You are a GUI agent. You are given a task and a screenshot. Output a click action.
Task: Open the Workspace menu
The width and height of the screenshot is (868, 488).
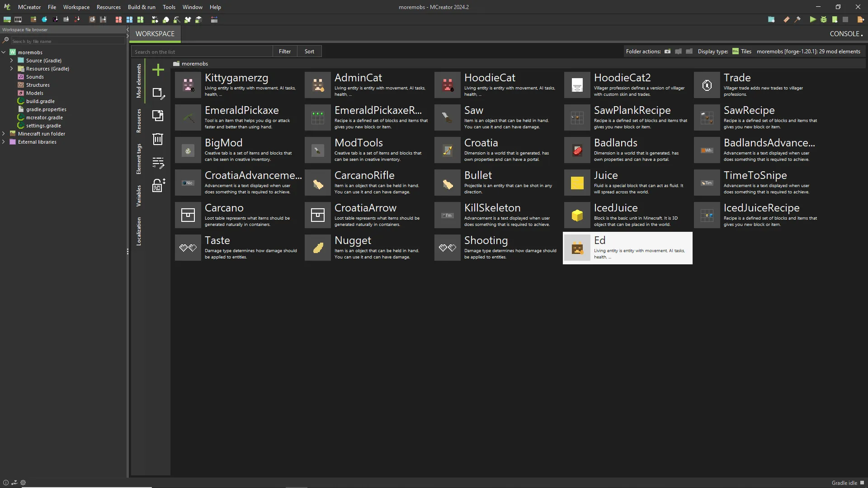pos(76,7)
